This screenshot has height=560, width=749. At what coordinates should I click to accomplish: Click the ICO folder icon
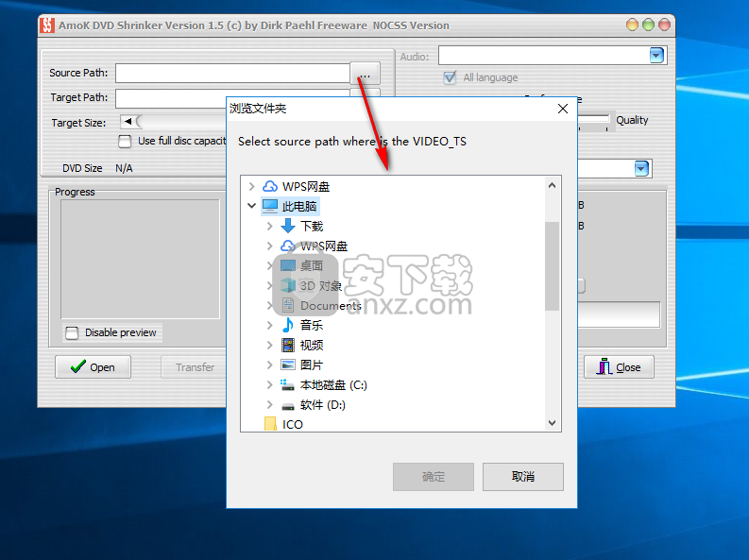click(x=270, y=424)
